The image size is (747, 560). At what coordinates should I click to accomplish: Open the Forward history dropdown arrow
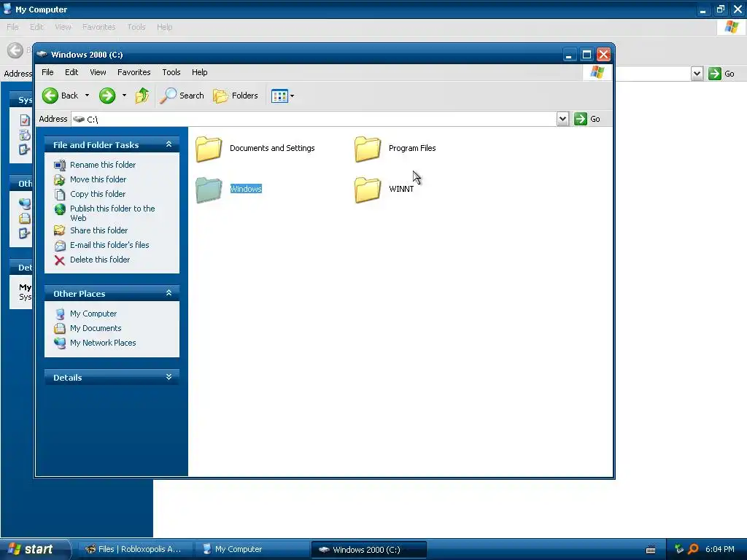click(124, 96)
